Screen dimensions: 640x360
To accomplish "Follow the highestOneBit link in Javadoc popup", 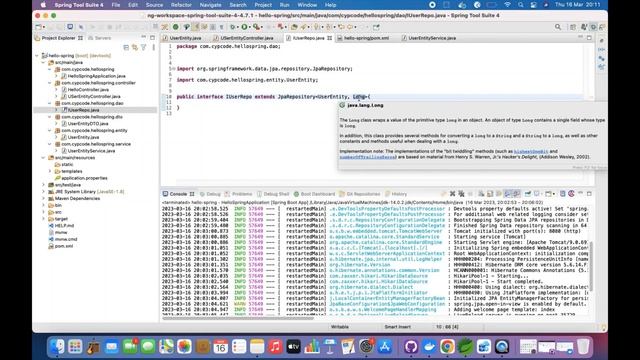I will pos(531,151).
